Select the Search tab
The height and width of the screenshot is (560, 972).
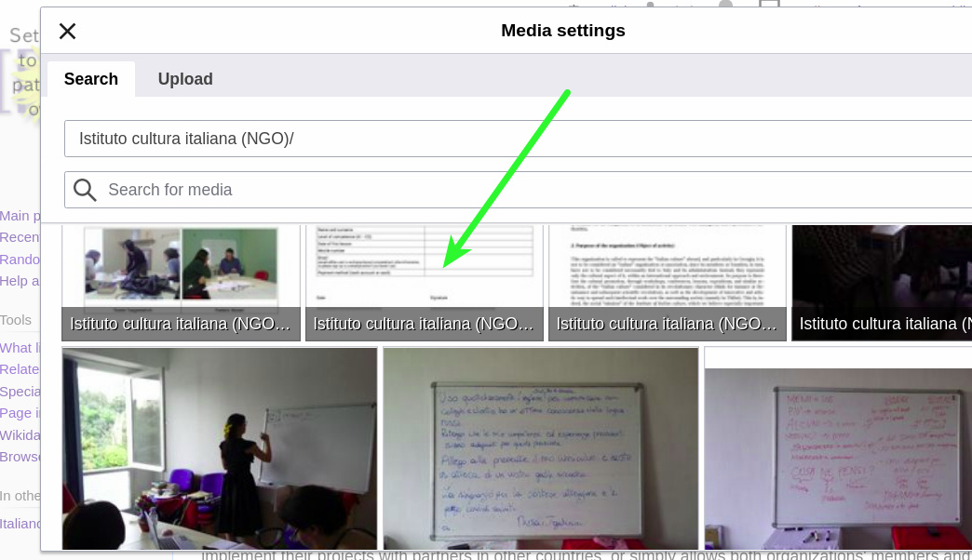coord(91,79)
